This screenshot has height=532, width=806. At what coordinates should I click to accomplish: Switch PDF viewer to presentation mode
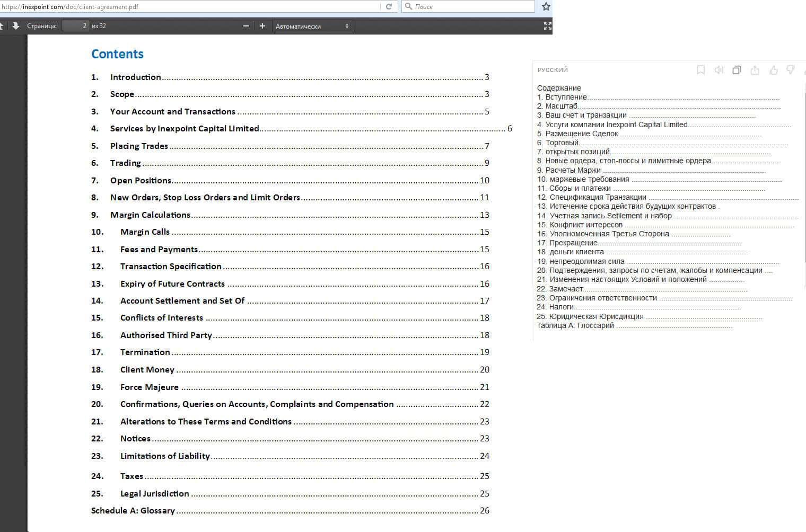pos(547,26)
